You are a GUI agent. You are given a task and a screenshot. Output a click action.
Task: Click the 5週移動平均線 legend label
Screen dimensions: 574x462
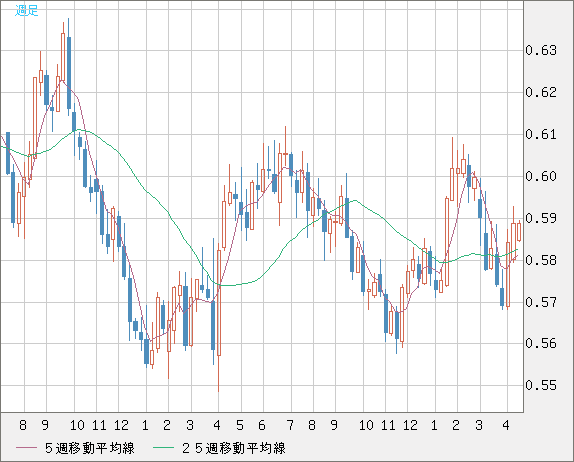[x=90, y=448]
